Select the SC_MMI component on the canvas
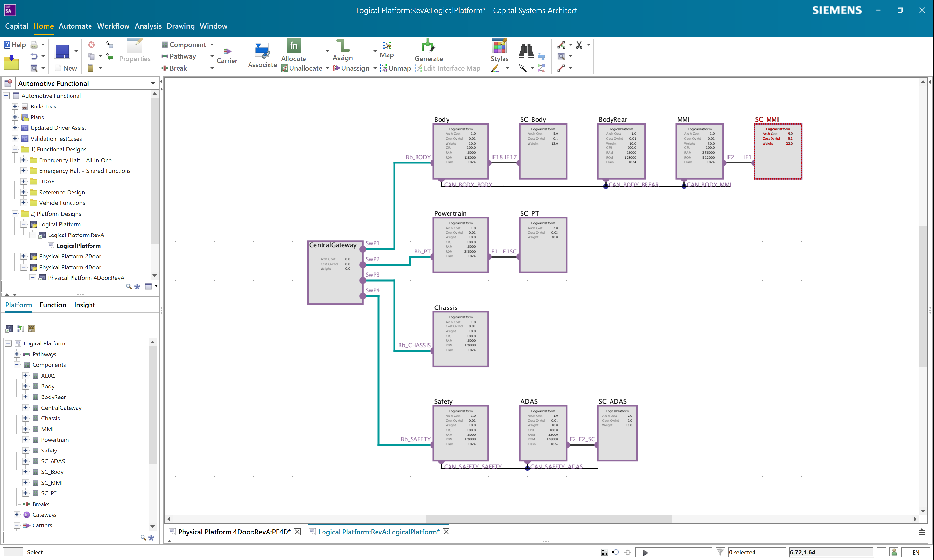 (778, 151)
